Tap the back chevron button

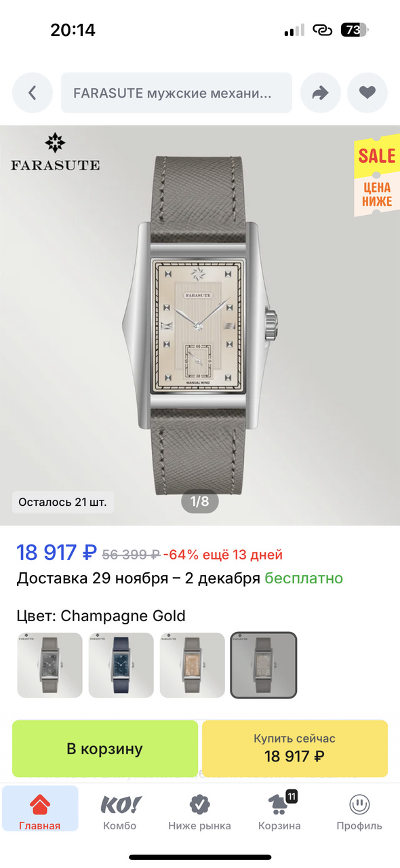[x=32, y=93]
